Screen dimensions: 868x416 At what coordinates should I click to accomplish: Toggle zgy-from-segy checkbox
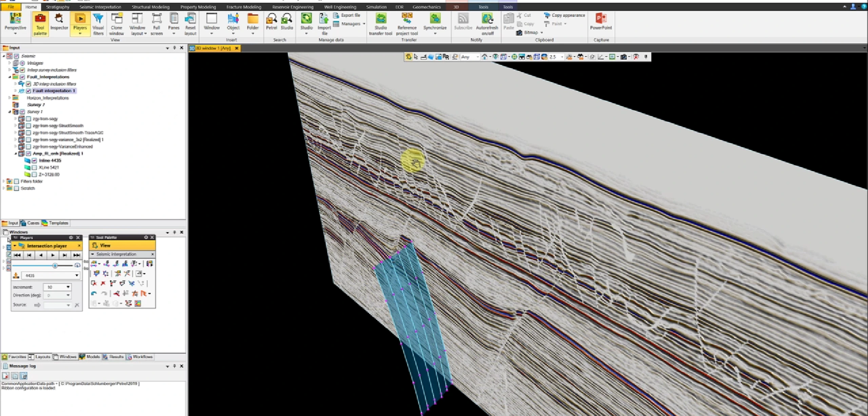point(28,119)
